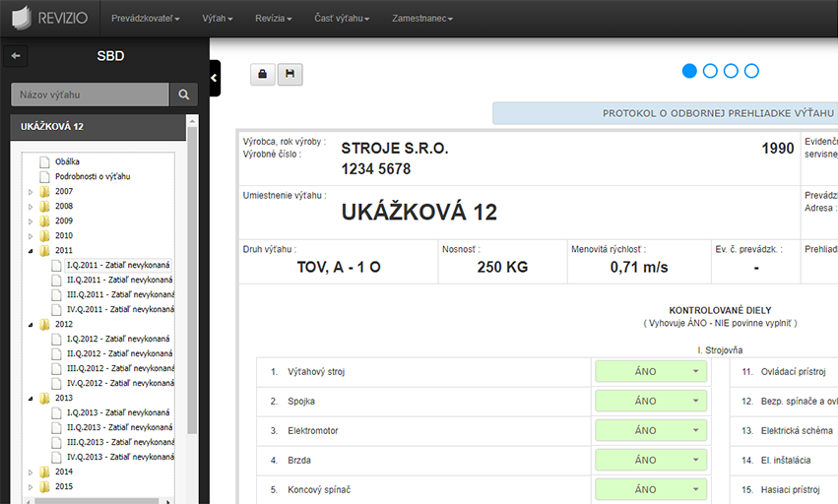Select the first filled page indicator dot
The width and height of the screenshot is (838, 504).
click(x=689, y=71)
